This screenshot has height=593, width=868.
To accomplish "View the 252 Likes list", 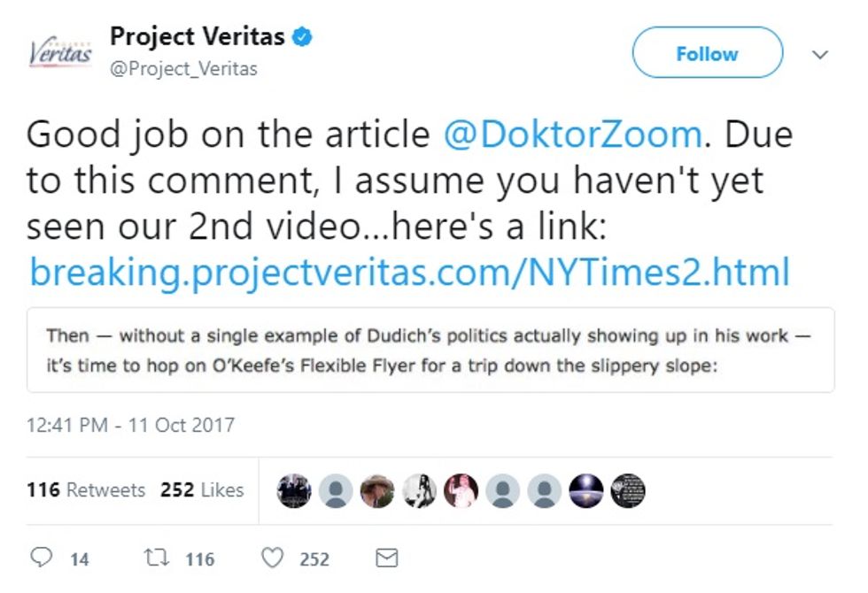I will pyautogui.click(x=202, y=489).
